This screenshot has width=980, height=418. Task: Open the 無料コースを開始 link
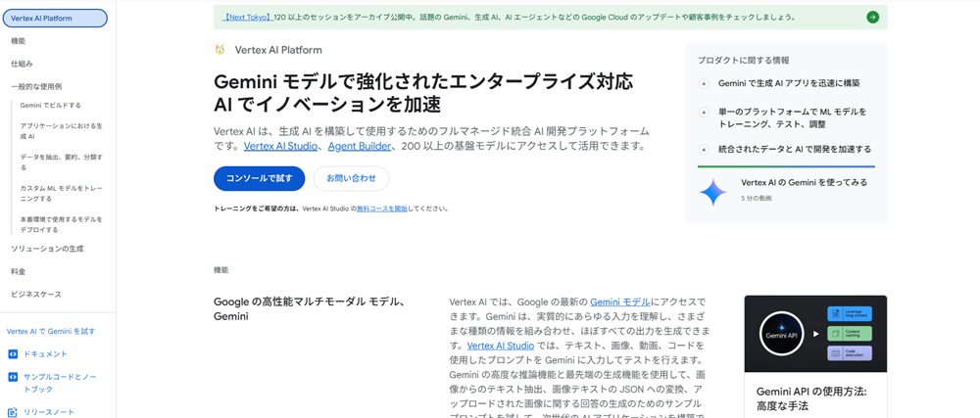click(x=381, y=209)
